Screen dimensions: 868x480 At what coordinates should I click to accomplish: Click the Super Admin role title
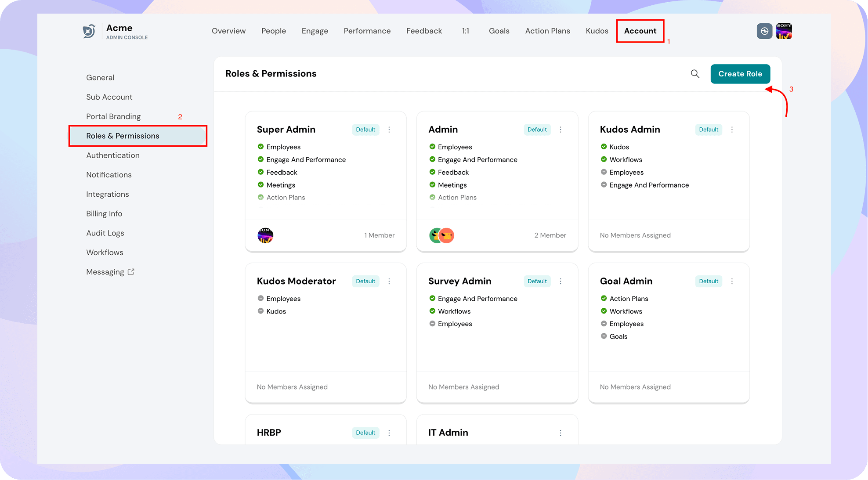click(286, 130)
